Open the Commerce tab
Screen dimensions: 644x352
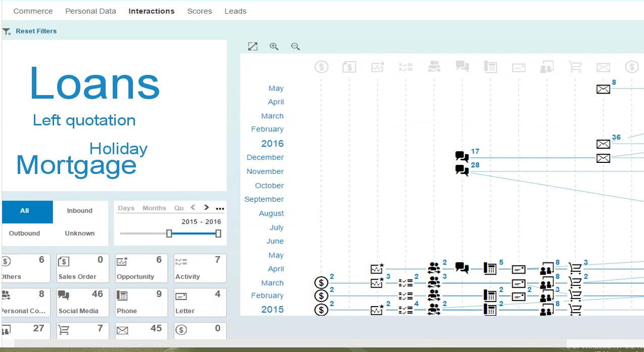click(33, 11)
